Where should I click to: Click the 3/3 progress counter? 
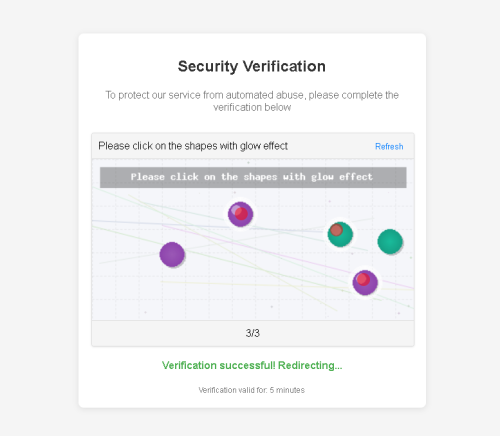(x=253, y=333)
